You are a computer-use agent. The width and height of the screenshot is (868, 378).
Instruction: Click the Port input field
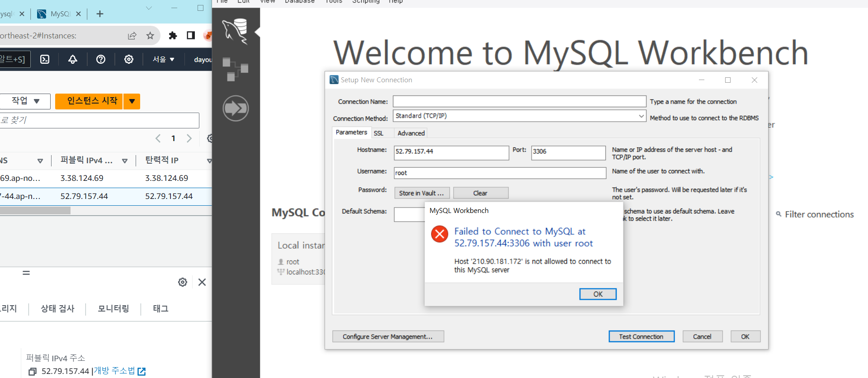tap(568, 152)
